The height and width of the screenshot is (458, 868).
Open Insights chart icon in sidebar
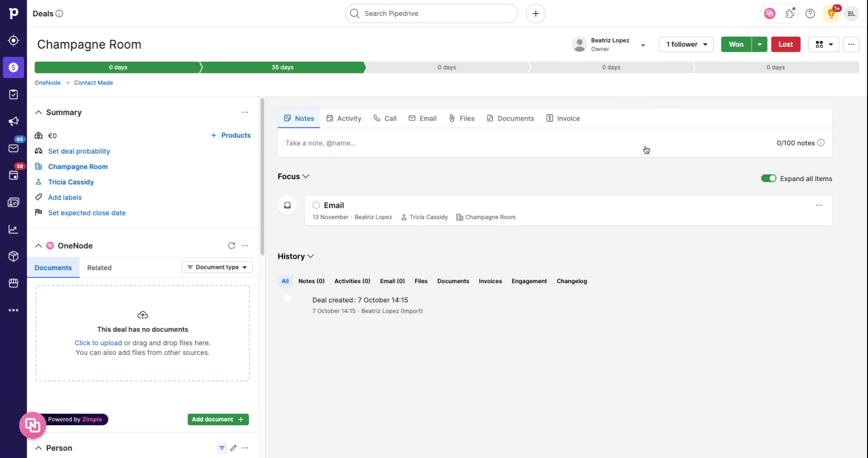coord(14,229)
